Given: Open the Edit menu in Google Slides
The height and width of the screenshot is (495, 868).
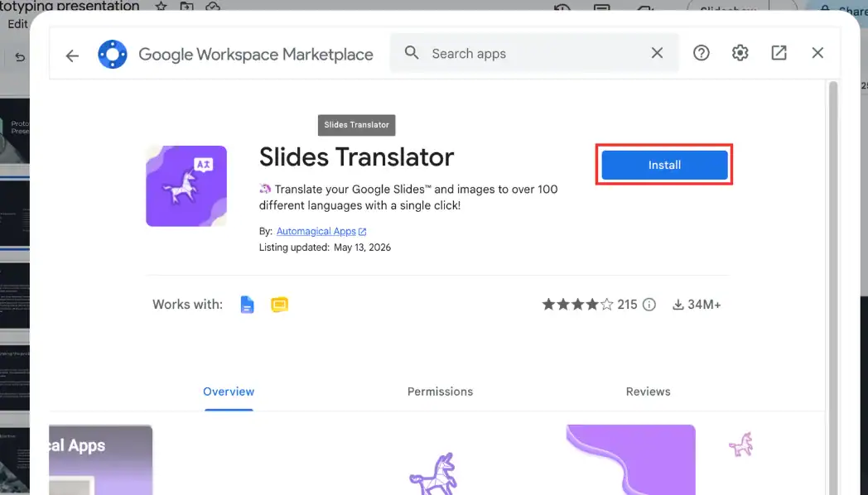Looking at the screenshot, I should tap(17, 24).
